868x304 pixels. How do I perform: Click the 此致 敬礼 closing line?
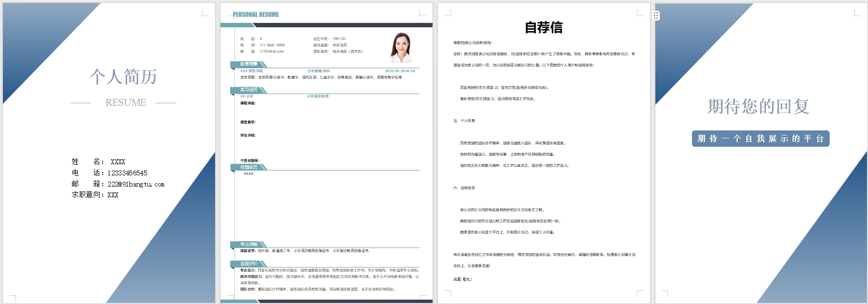462,280
